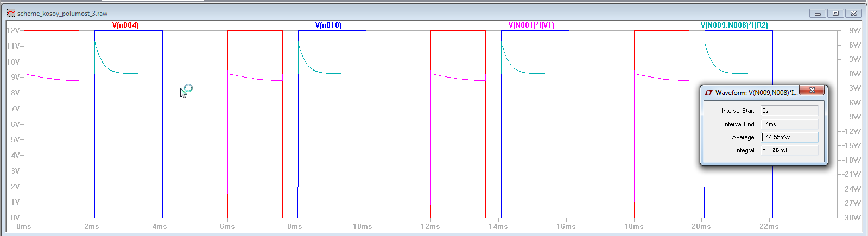Select the Average 244.55mW field
This screenshot has width=868, height=236.
pos(789,137)
